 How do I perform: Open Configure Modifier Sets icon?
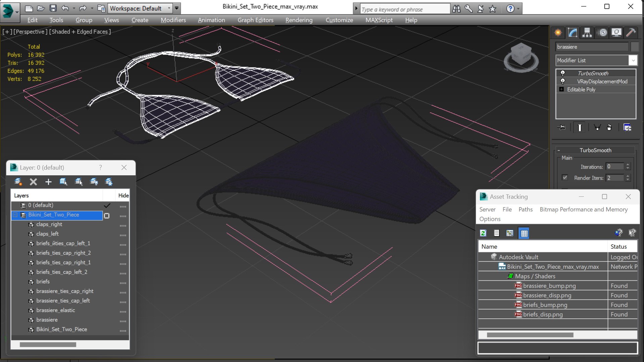click(627, 127)
